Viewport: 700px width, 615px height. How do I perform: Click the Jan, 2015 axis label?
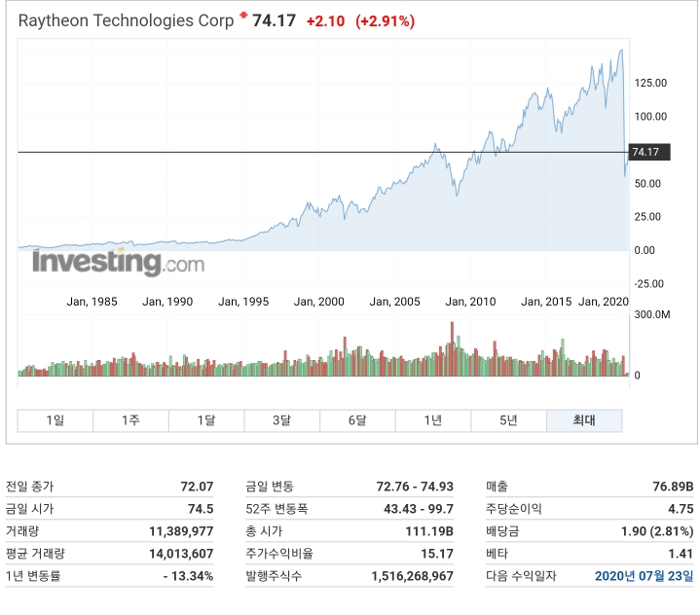tap(546, 302)
